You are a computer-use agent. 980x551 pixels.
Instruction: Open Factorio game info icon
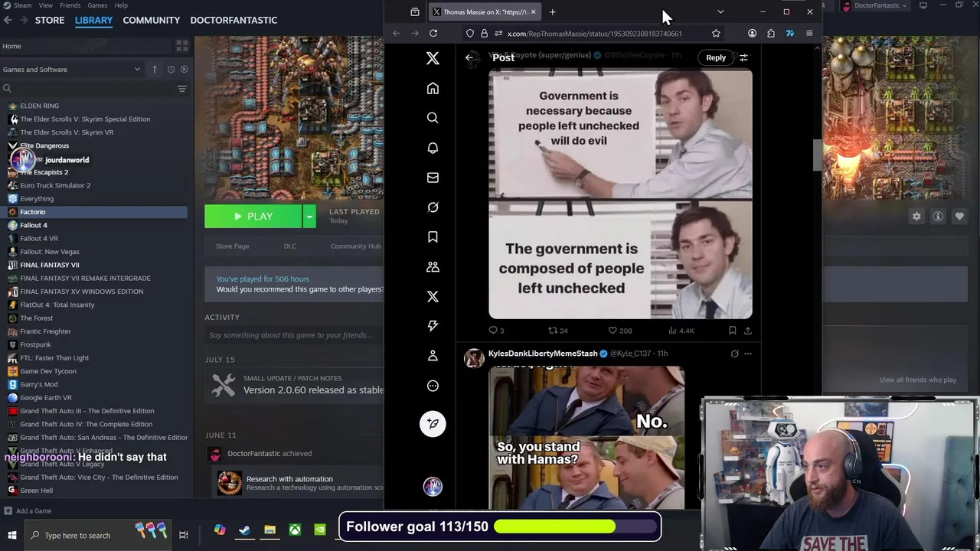(x=938, y=217)
